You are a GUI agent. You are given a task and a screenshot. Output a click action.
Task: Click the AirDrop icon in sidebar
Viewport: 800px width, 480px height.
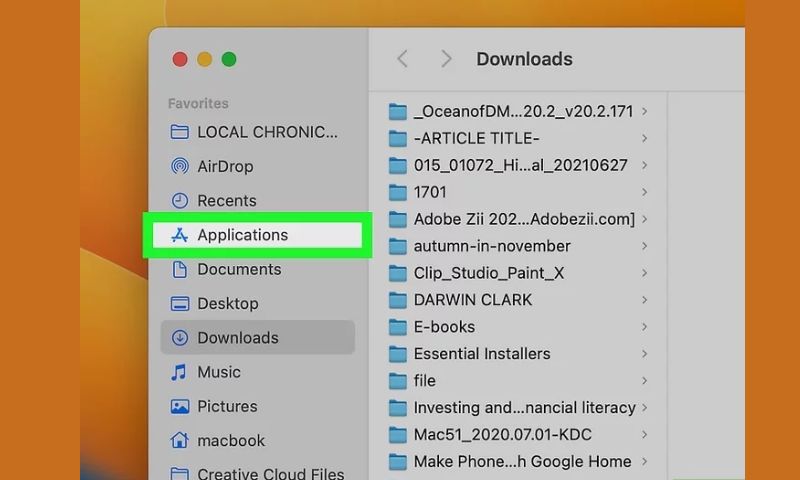(x=180, y=167)
